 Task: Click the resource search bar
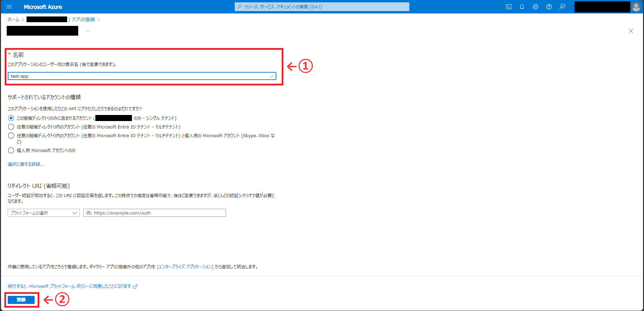coord(321,7)
